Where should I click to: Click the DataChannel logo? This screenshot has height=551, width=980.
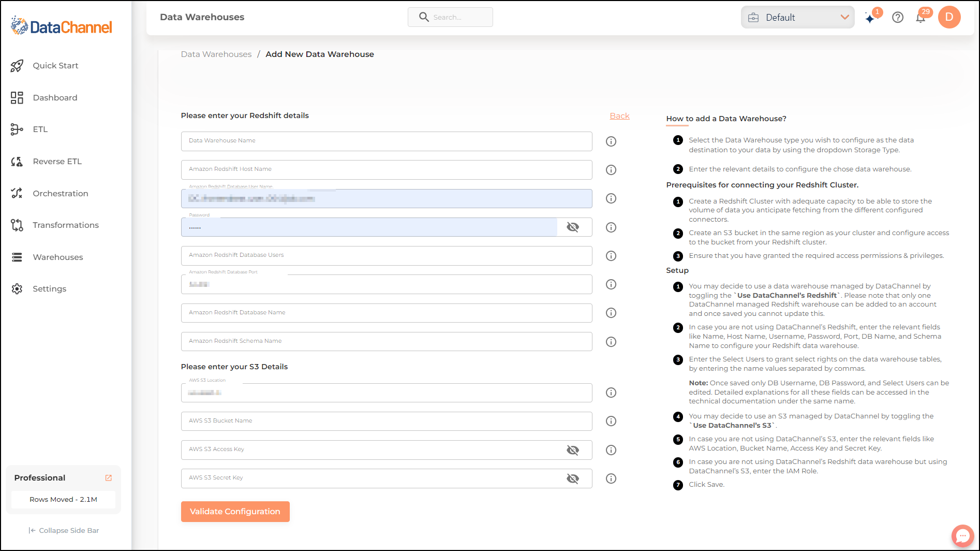(x=62, y=26)
